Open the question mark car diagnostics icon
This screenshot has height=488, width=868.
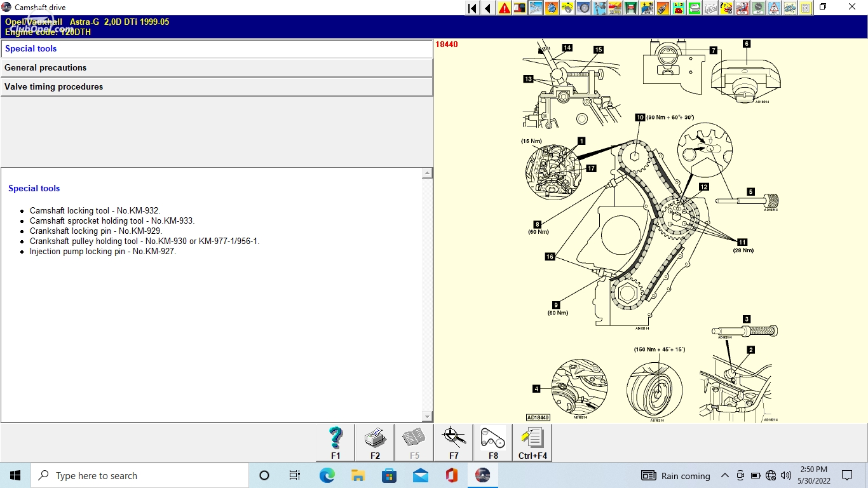coord(727,8)
